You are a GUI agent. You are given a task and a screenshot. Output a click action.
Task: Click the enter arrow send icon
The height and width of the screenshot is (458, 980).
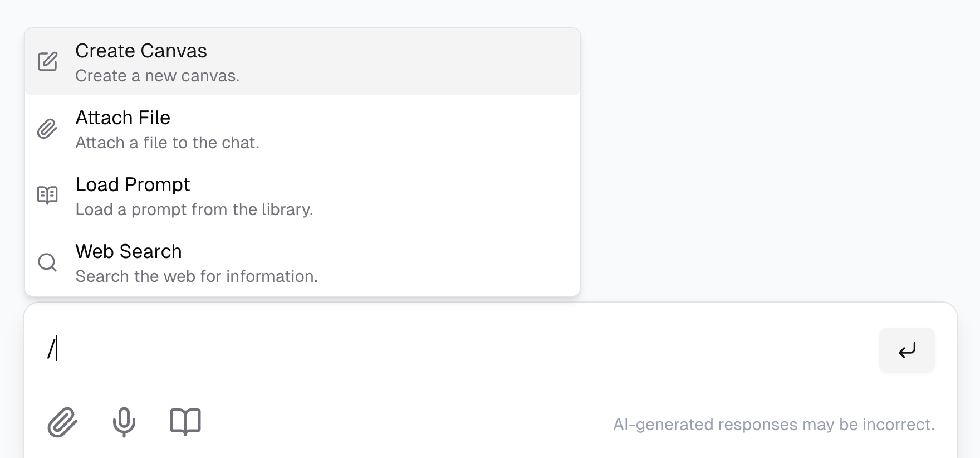click(x=907, y=350)
